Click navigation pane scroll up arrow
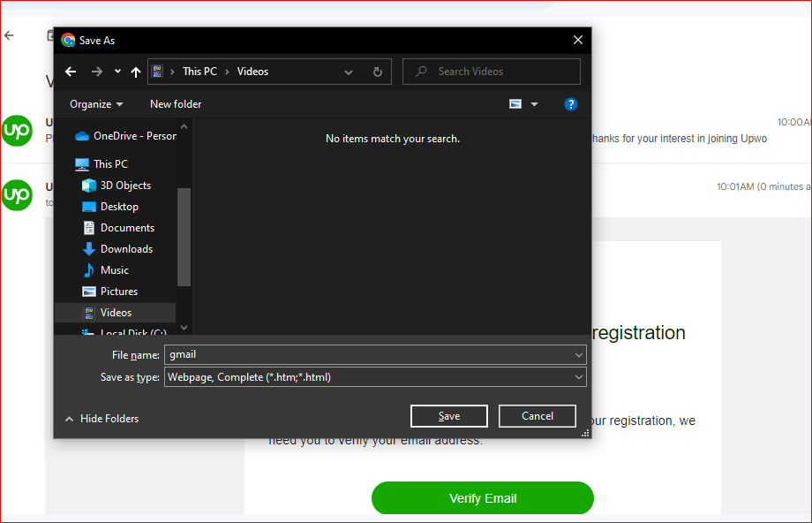The width and height of the screenshot is (812, 523). click(184, 126)
